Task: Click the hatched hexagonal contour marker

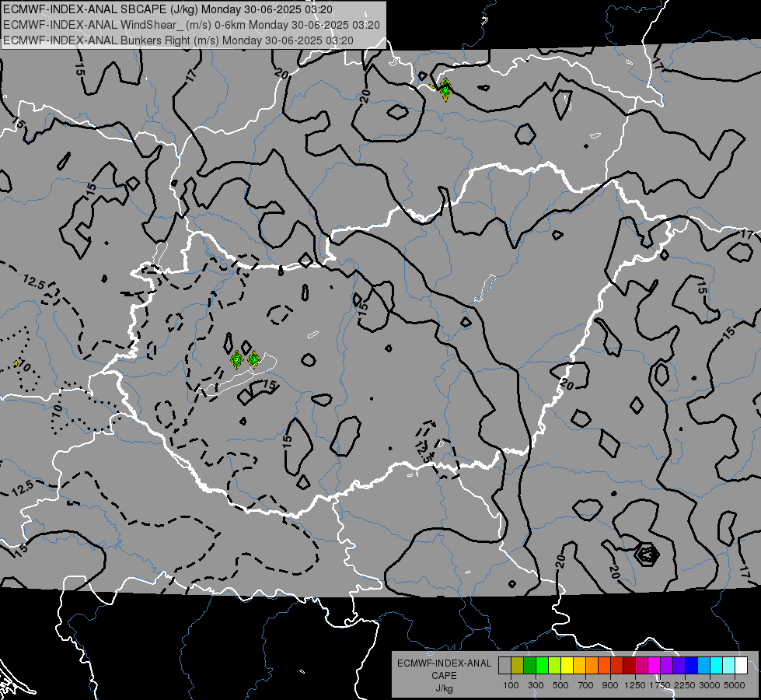Action: pos(647,553)
